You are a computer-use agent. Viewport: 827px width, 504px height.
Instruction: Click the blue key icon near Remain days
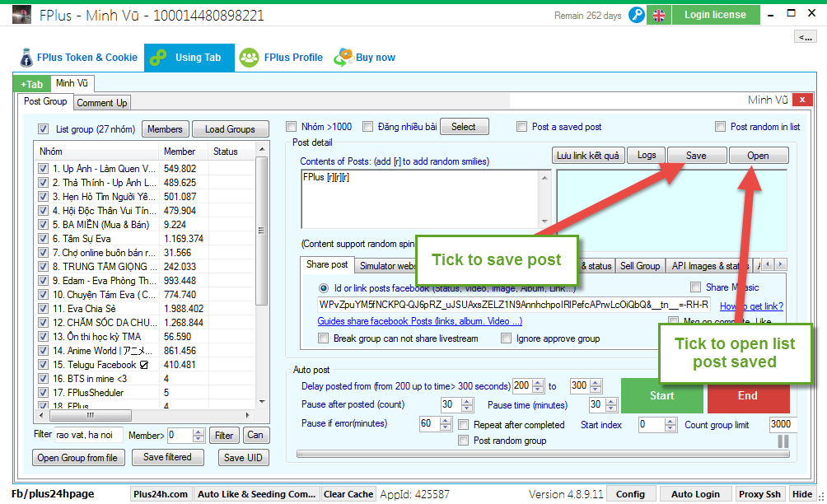tap(637, 15)
